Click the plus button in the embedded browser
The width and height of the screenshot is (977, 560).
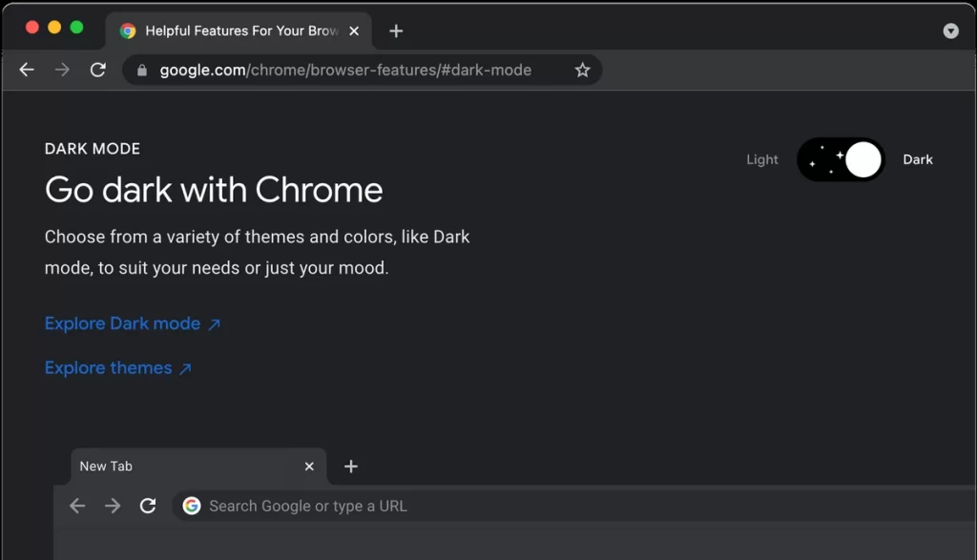coord(350,467)
